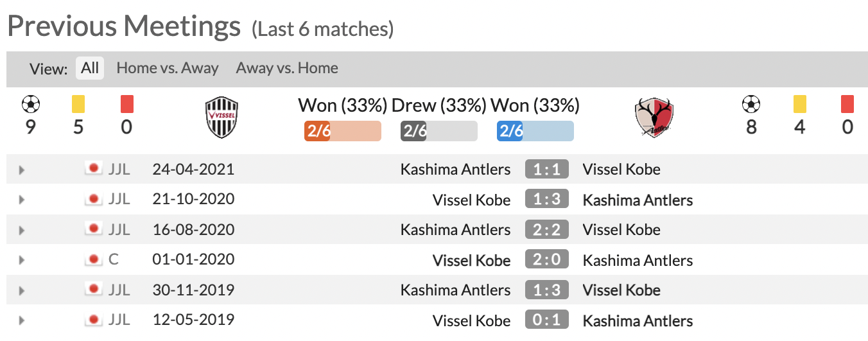Click the left red card icon

tap(126, 104)
